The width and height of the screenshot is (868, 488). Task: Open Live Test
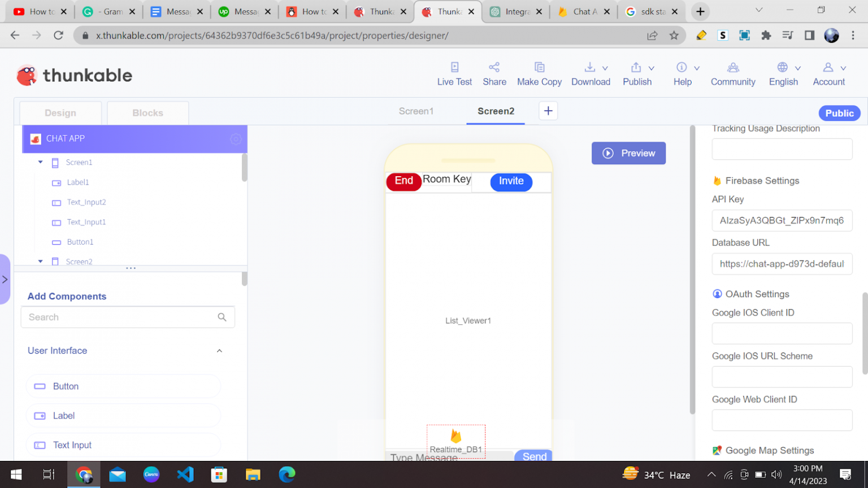(x=454, y=73)
